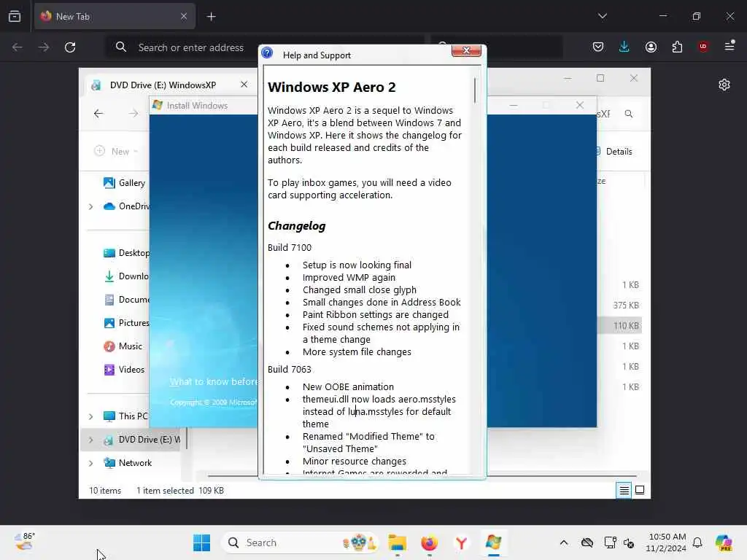747x560 pixels.
Task: Close the DVD Drive (E:) WindowsXP tab
Action: (244, 85)
